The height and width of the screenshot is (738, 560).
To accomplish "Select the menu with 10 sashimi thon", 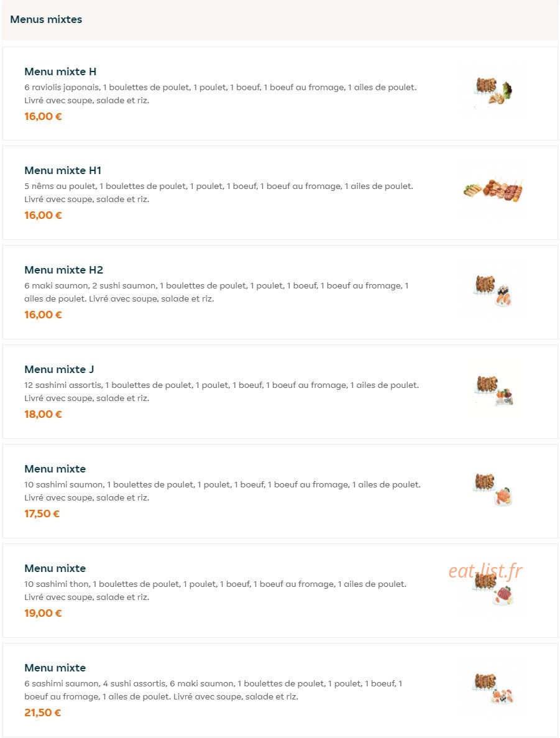I will [x=55, y=568].
